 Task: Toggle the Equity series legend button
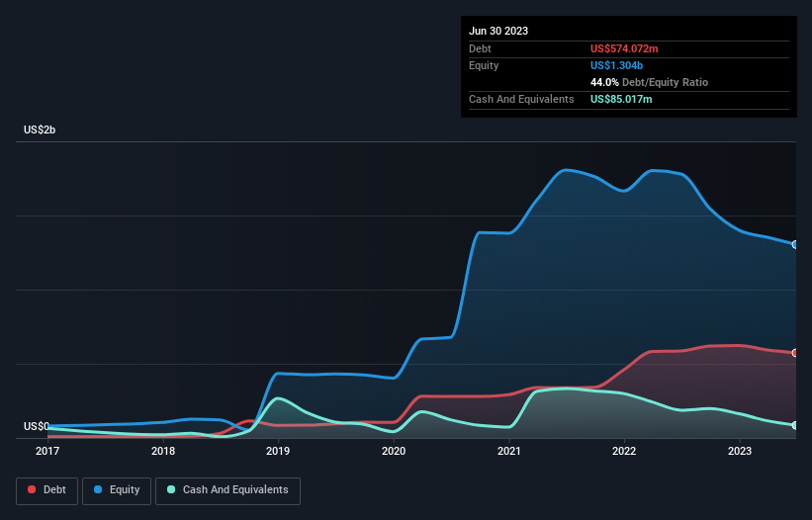pos(117,490)
